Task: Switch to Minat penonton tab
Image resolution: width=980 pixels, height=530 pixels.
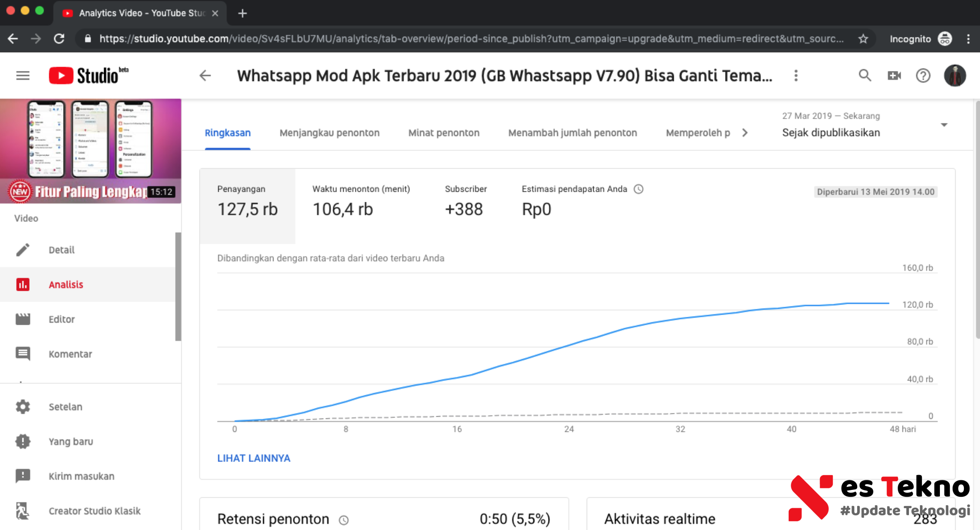Action: (x=443, y=133)
